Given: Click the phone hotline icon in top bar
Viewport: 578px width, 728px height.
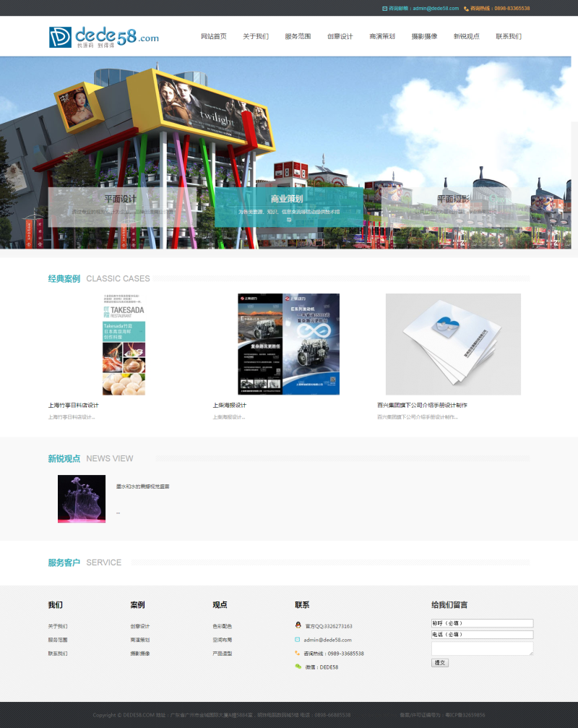Looking at the screenshot, I should pos(466,9).
